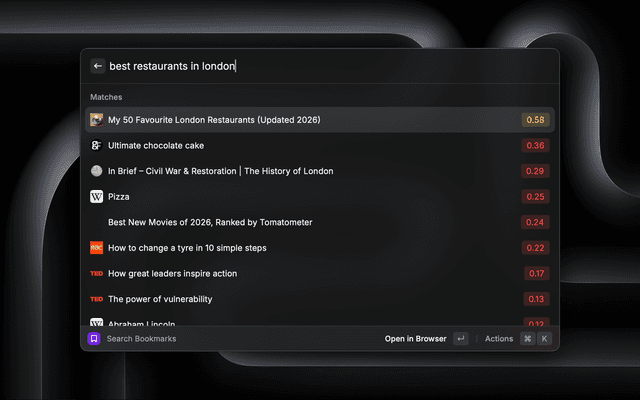This screenshot has width=640, height=400.
Task: Select My 50 Favourite London Restaurants result
Action: [320, 120]
